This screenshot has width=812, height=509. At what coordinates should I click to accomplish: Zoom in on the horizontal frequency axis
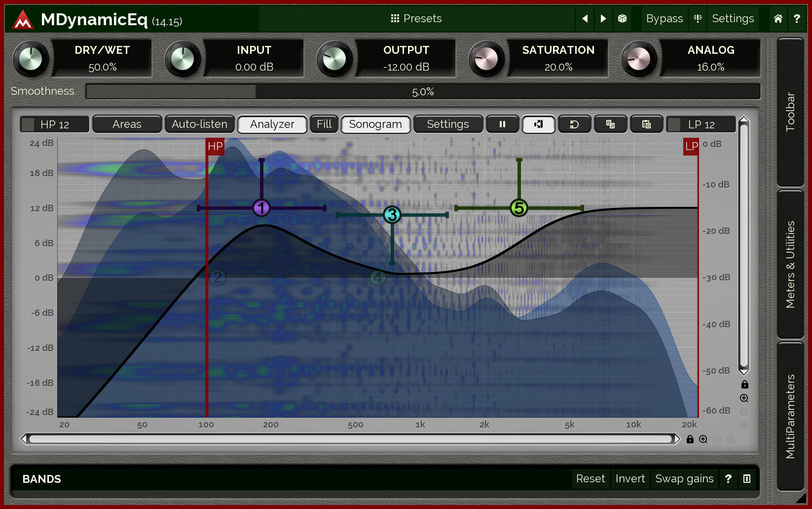tap(703, 439)
